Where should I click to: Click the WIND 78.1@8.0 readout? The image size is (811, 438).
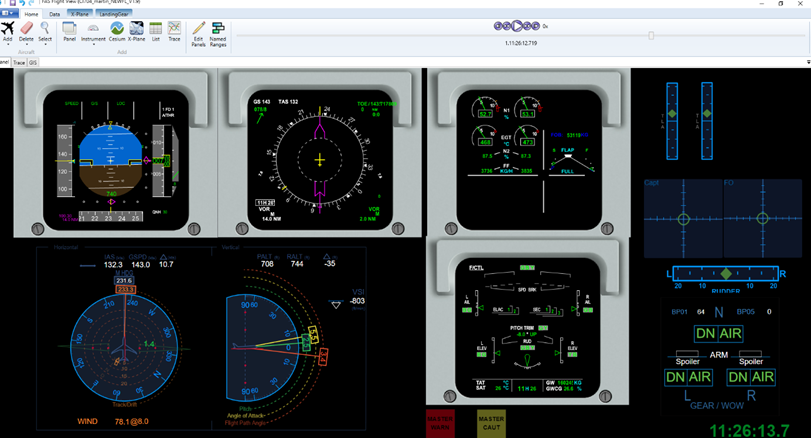113,421
